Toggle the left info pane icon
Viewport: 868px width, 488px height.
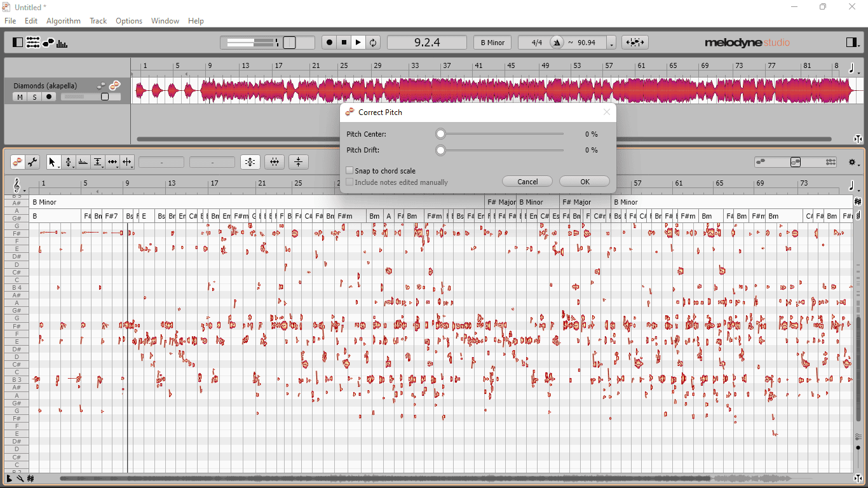click(x=18, y=43)
